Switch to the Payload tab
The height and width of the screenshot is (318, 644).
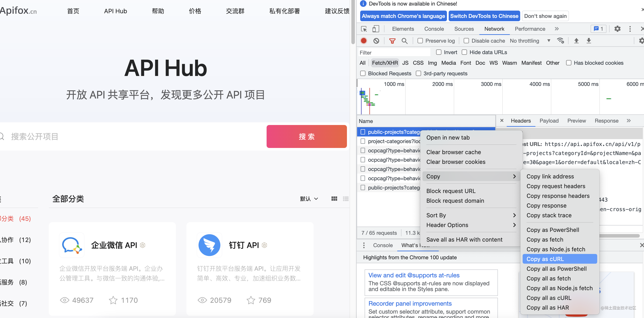coord(549,121)
